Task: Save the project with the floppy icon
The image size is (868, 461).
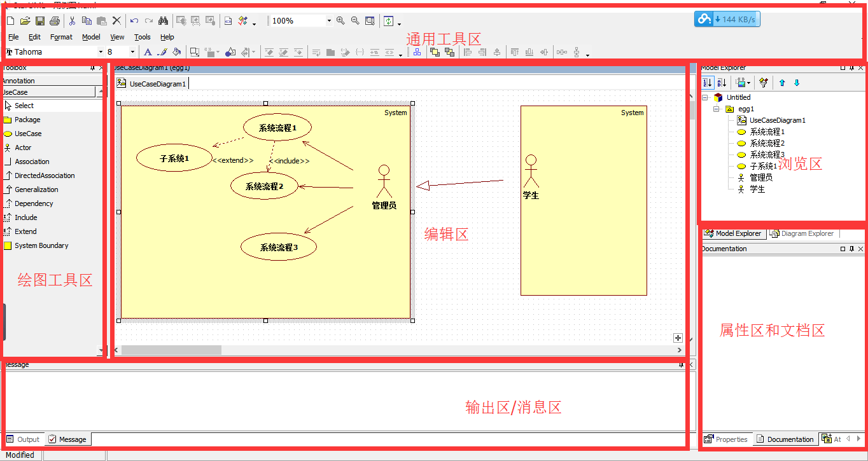Action: click(x=40, y=21)
